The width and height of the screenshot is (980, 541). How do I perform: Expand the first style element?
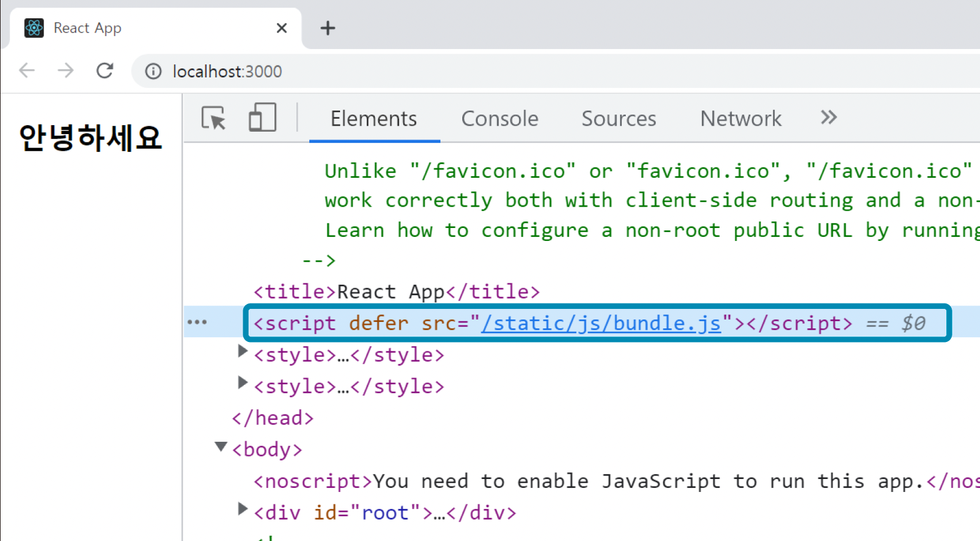242,351
